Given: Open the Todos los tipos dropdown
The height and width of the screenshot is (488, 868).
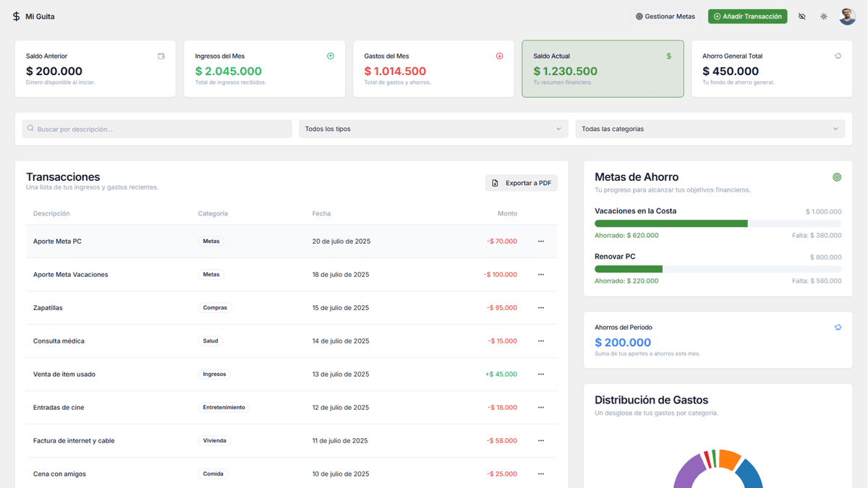Looking at the screenshot, I should click(x=433, y=129).
